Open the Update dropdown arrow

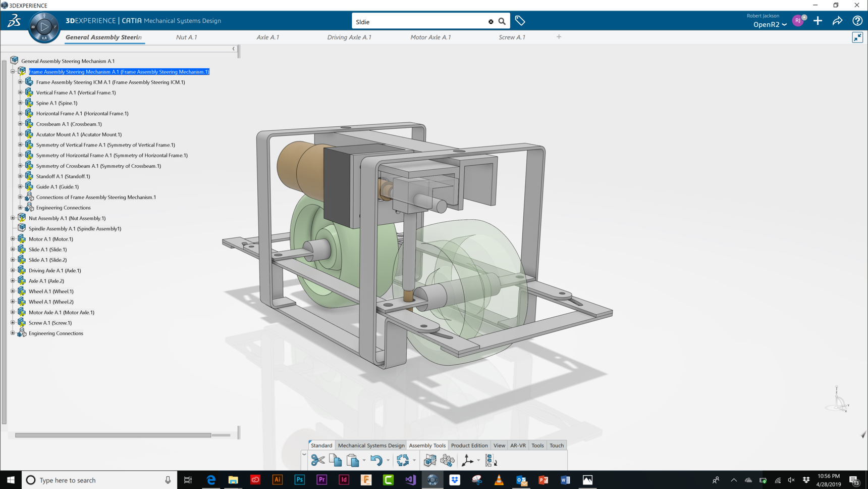click(414, 461)
